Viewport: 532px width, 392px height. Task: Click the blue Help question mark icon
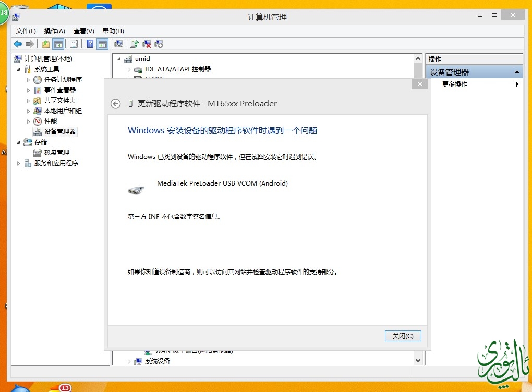pyautogui.click(x=90, y=44)
